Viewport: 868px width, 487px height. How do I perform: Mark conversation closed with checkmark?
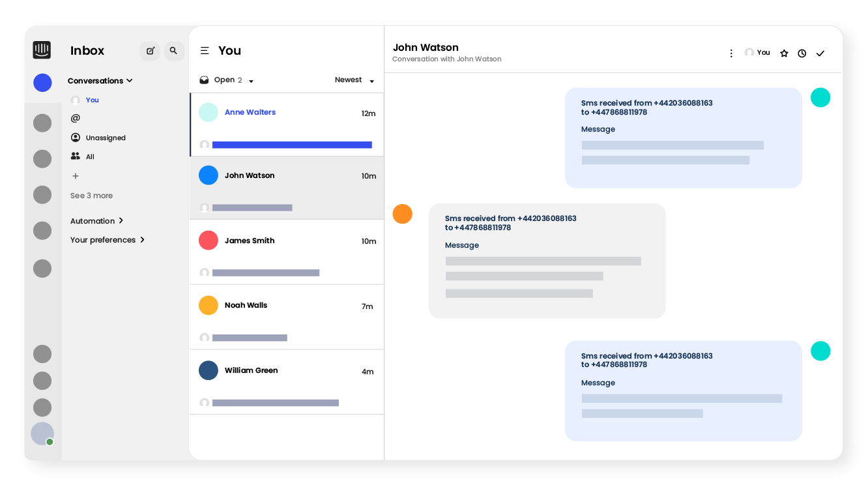820,53
